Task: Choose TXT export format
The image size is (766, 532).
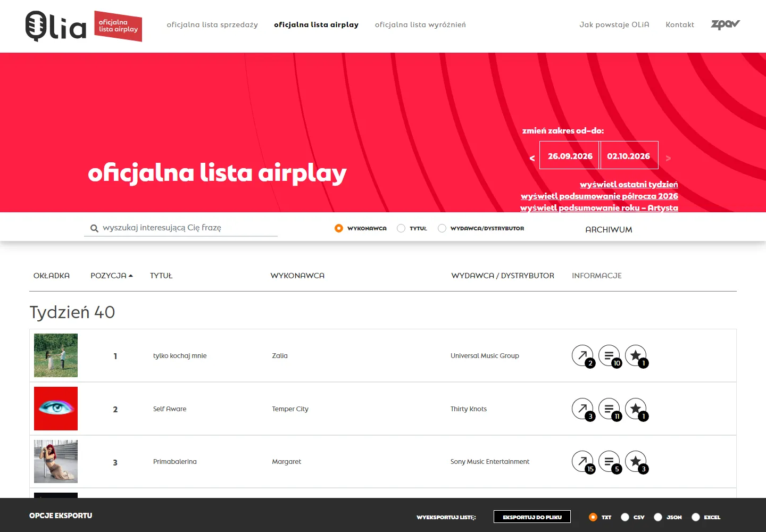Action: pyautogui.click(x=593, y=517)
